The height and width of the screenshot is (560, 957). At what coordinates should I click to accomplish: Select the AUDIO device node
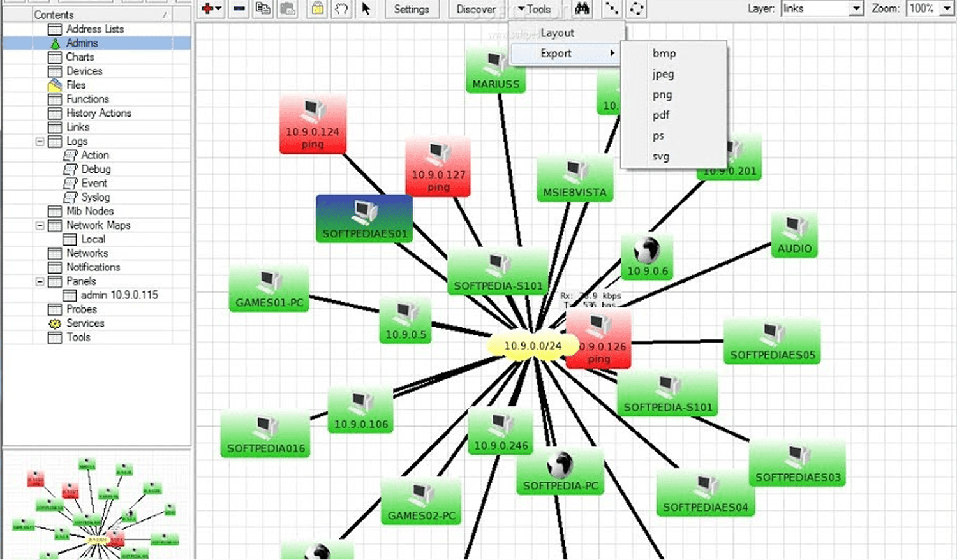(x=794, y=235)
